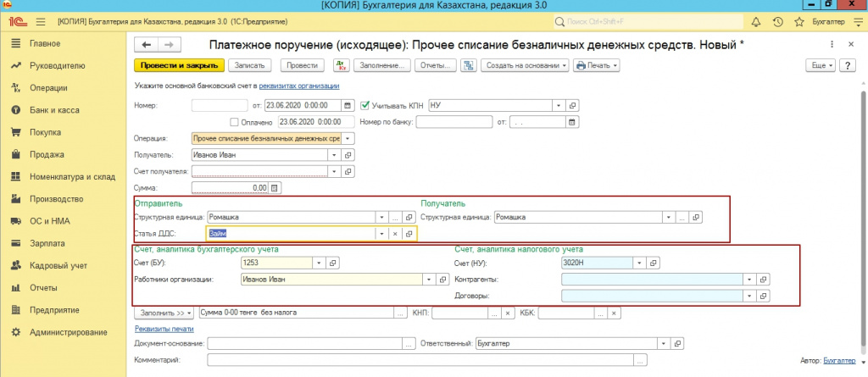868x377 pixels.
Task: Open the НУ record icon
Action: click(574, 105)
